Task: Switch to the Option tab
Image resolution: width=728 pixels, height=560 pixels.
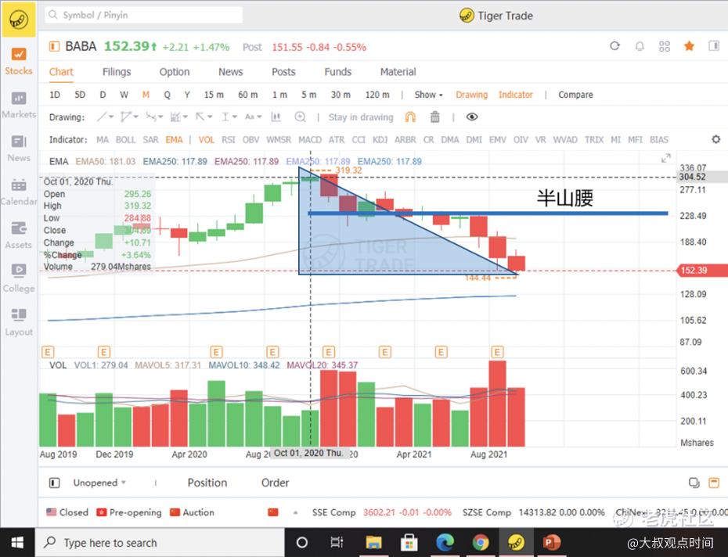Action: point(175,72)
